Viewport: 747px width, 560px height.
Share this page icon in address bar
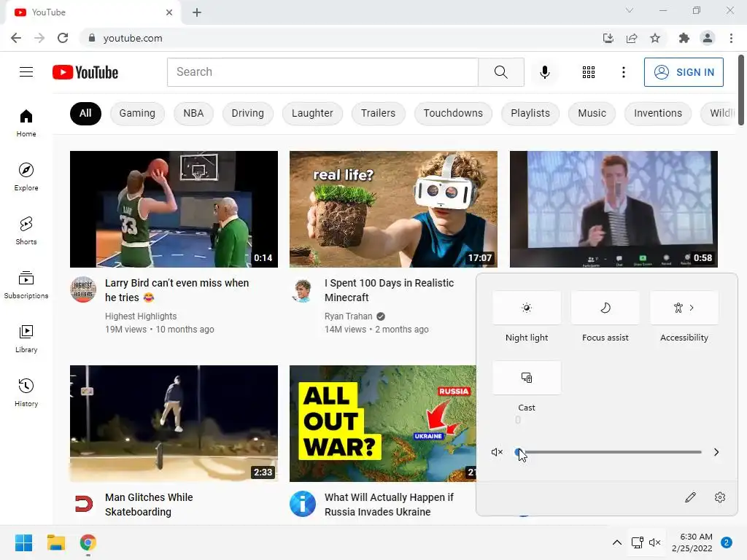click(x=632, y=38)
